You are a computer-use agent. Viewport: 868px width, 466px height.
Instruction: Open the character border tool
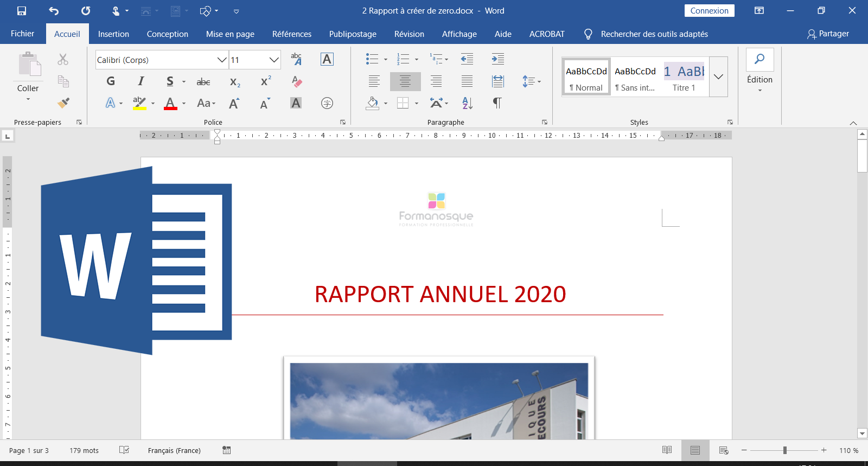click(327, 59)
